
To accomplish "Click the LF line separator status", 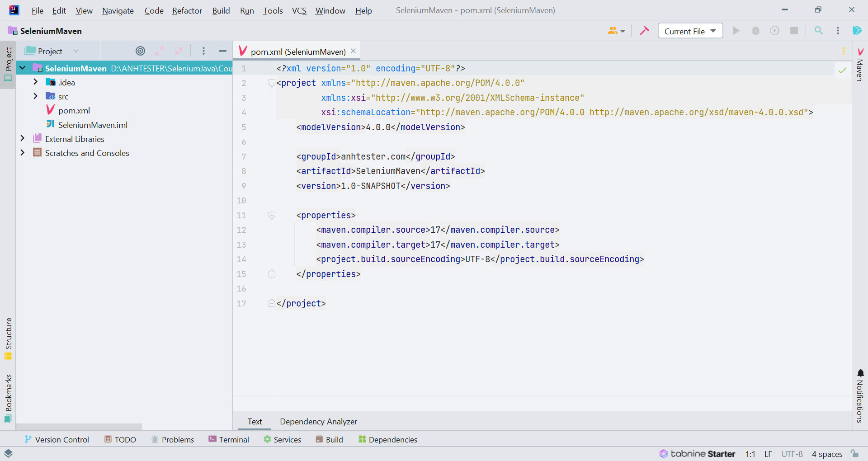I will coord(768,454).
